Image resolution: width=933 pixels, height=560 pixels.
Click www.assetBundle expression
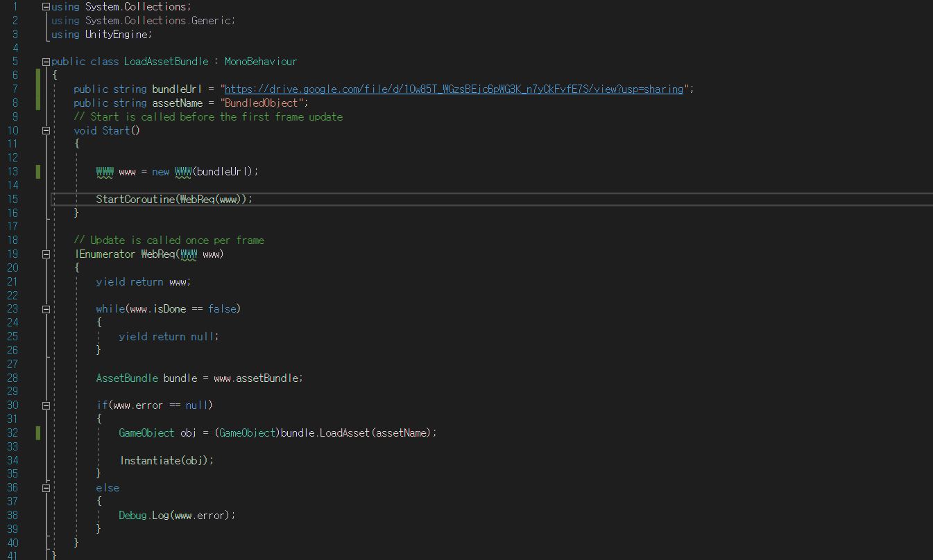coord(257,378)
